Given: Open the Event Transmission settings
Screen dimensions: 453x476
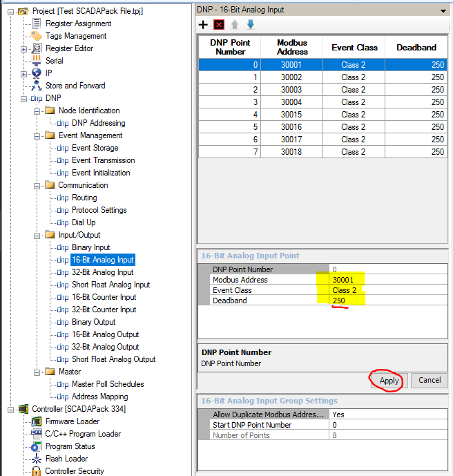Looking at the screenshot, I should (x=103, y=160).
